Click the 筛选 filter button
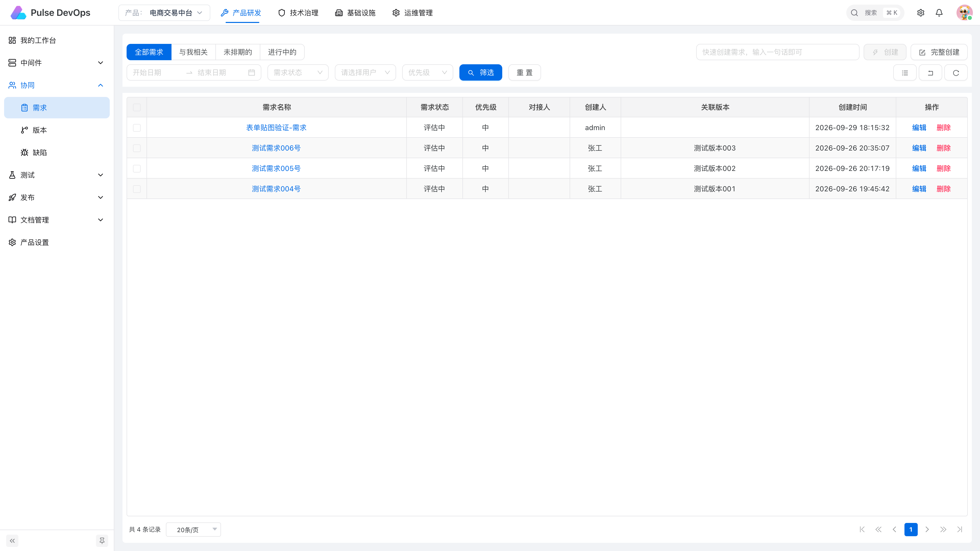980x551 pixels. [481, 73]
